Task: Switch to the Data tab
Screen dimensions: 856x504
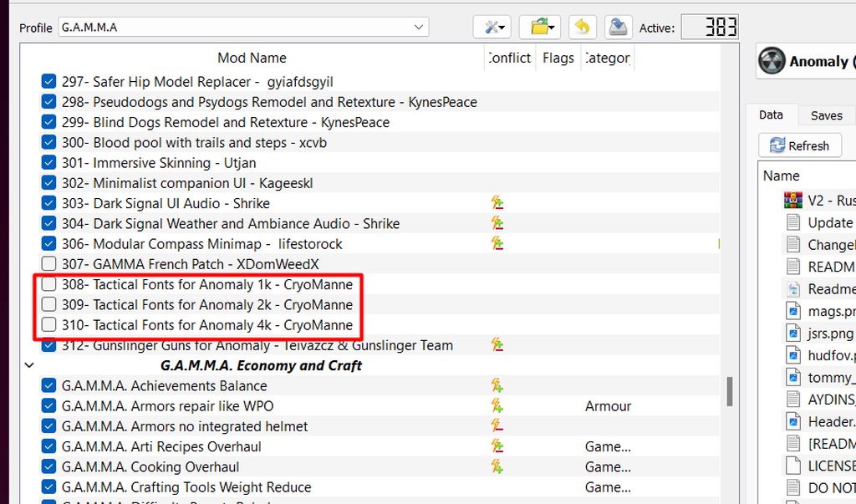Action: pyautogui.click(x=771, y=115)
